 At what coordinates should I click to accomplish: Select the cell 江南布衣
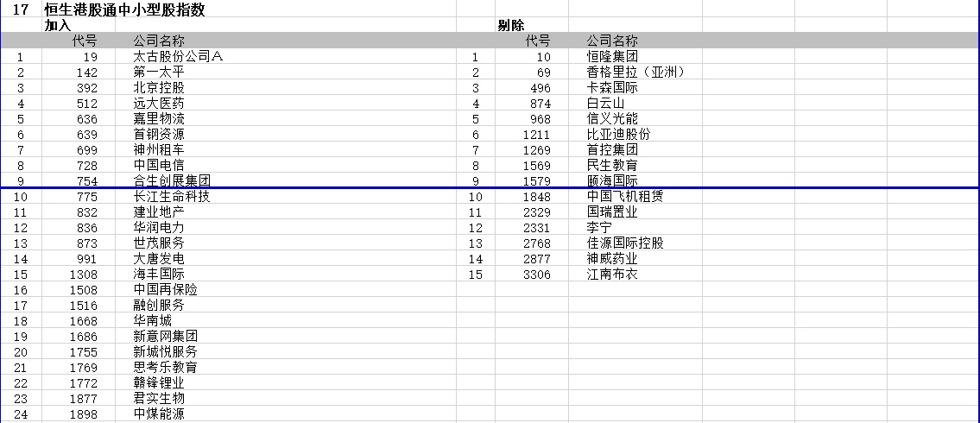pos(612,275)
